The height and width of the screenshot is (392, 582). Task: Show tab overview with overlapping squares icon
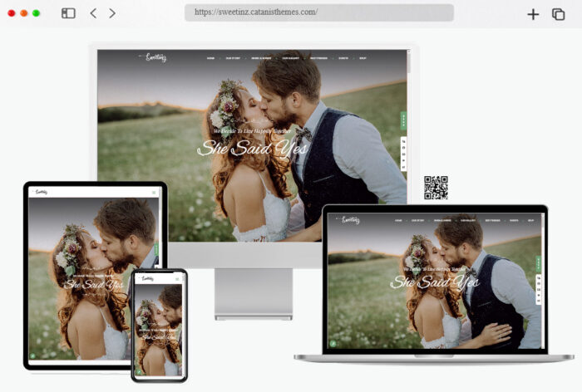coord(558,14)
